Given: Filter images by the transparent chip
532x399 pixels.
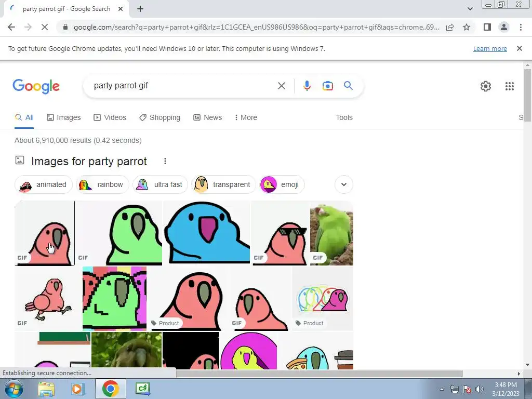Looking at the screenshot, I should click(x=223, y=184).
